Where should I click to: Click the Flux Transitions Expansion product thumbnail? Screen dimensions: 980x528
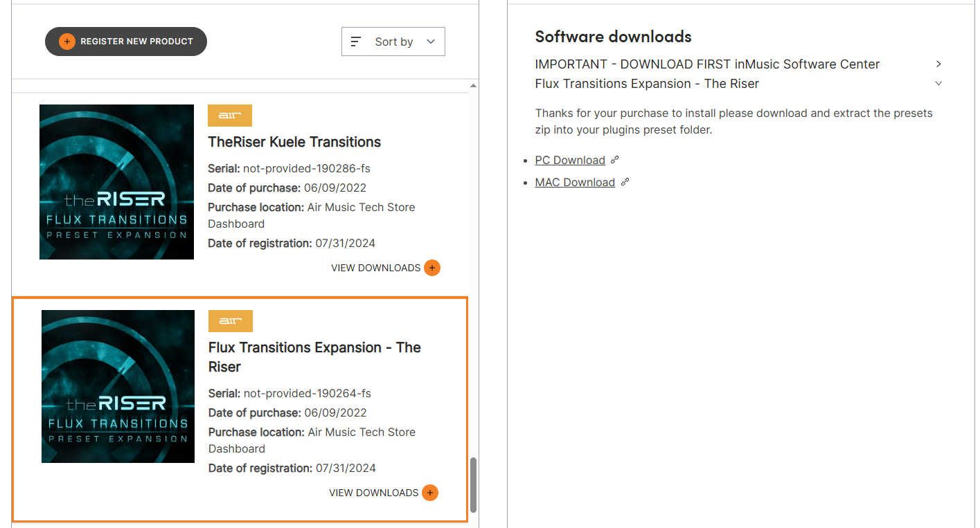118,386
